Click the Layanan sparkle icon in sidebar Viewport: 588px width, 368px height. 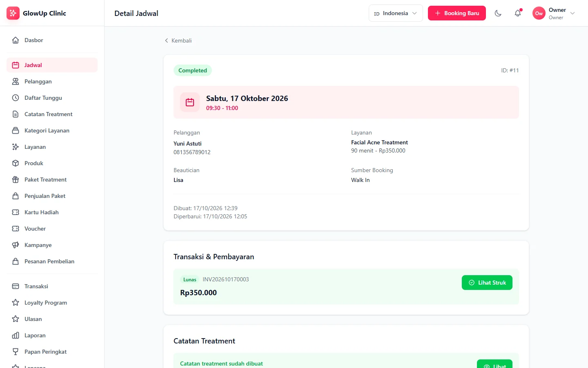(16, 147)
